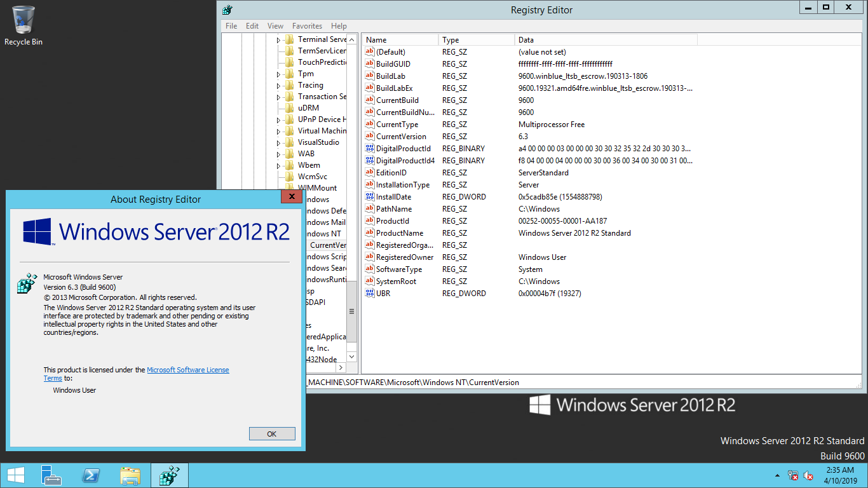
Task: Open File Explorer from the taskbar
Action: click(x=130, y=475)
